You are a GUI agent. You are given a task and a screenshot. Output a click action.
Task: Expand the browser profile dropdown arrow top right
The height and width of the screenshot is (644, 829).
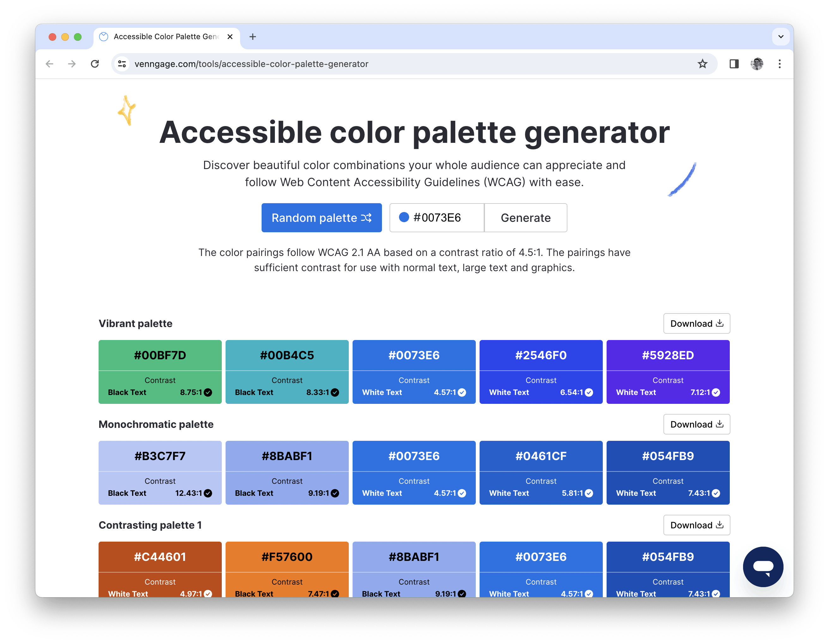pos(781,36)
